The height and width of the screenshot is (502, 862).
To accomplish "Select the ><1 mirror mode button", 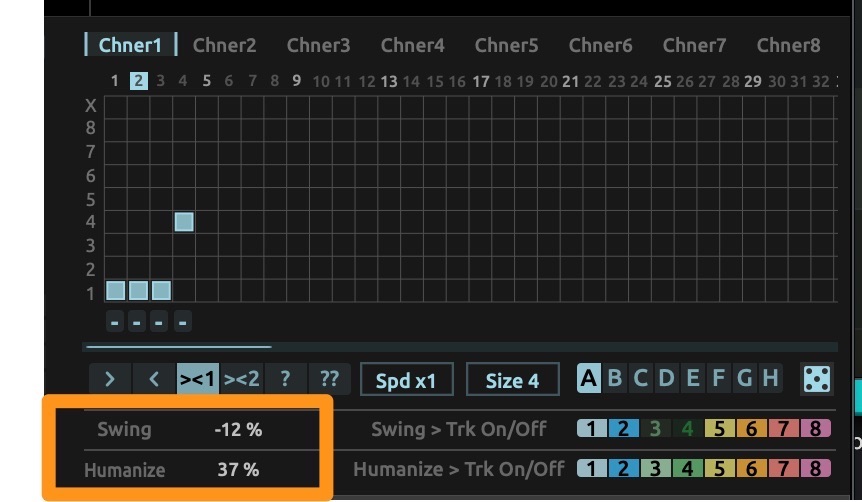I will coord(198,380).
